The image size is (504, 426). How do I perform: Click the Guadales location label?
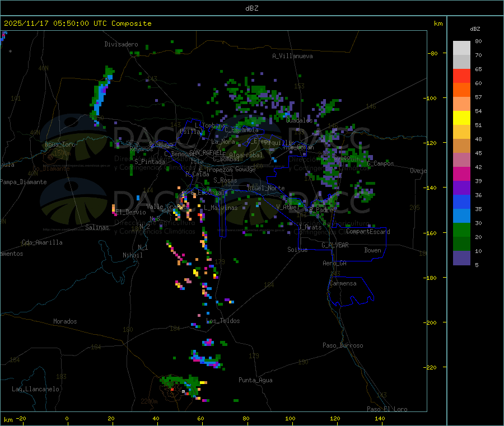(299, 120)
